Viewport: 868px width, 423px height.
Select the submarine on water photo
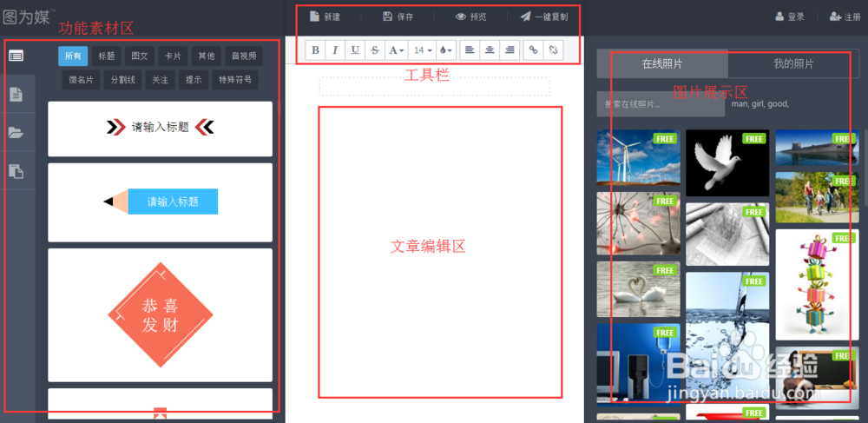[817, 148]
